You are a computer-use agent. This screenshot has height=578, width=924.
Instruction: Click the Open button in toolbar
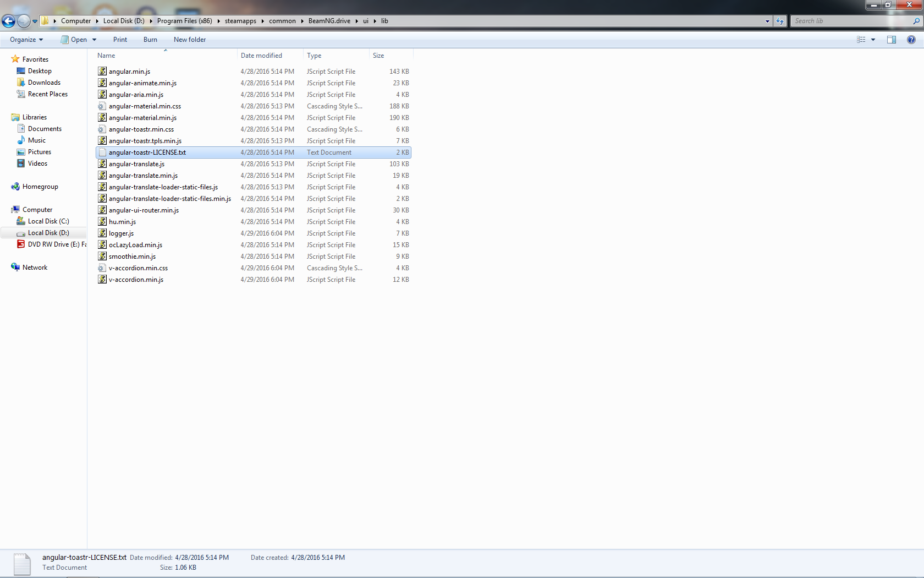pyautogui.click(x=74, y=40)
